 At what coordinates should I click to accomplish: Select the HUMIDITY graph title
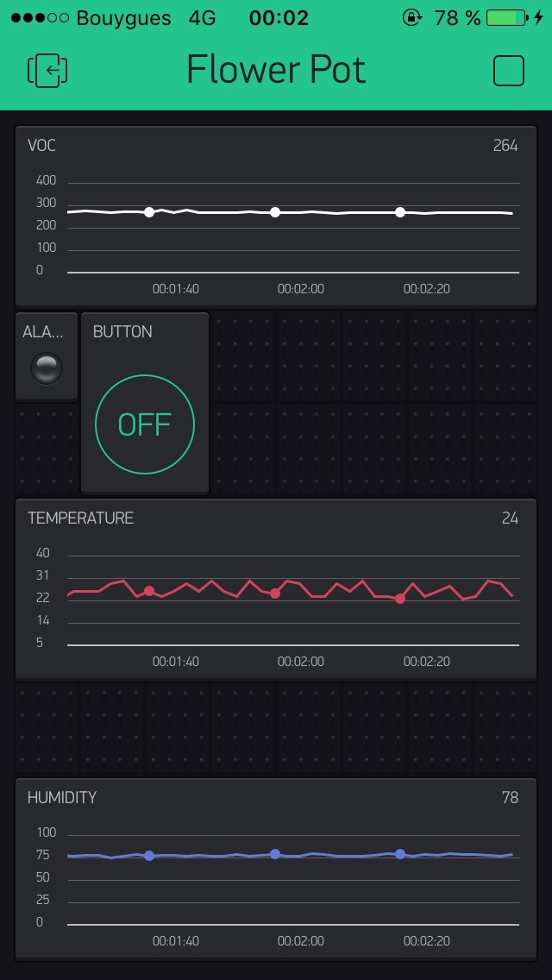click(61, 798)
